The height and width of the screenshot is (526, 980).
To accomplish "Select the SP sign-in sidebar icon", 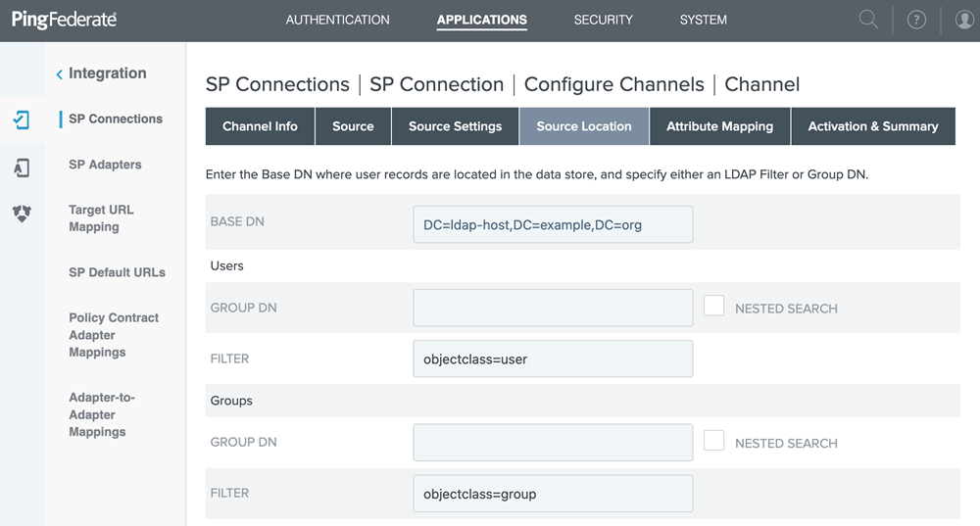I will click(x=22, y=120).
